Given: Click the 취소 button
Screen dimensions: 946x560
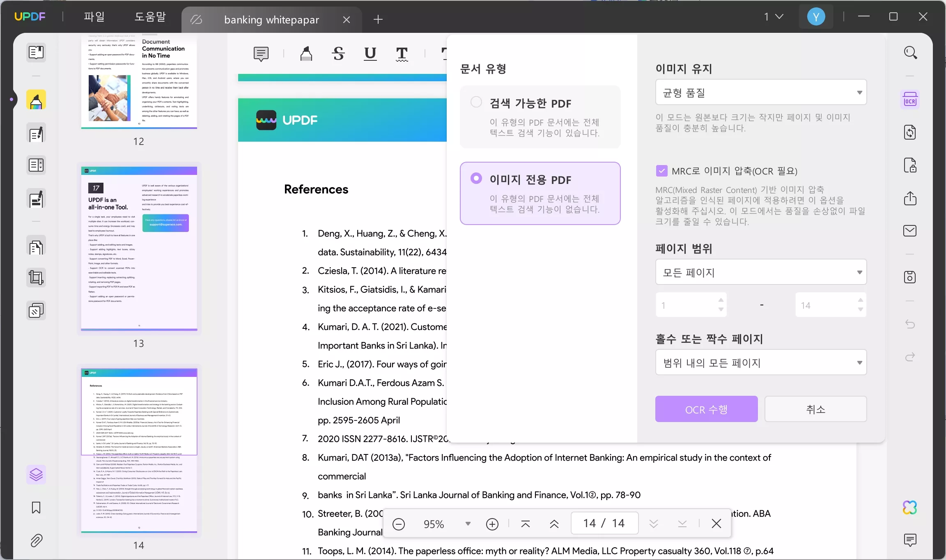Looking at the screenshot, I should pyautogui.click(x=815, y=409).
